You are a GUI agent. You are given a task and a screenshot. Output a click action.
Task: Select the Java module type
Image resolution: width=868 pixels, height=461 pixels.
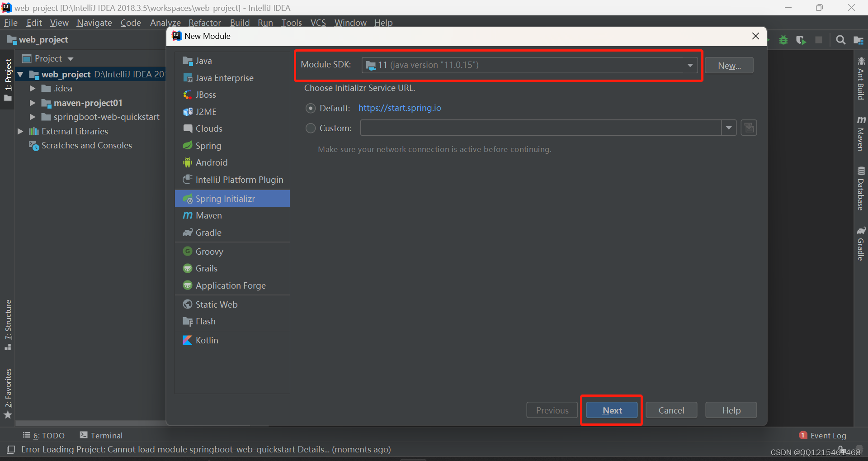(x=232, y=61)
